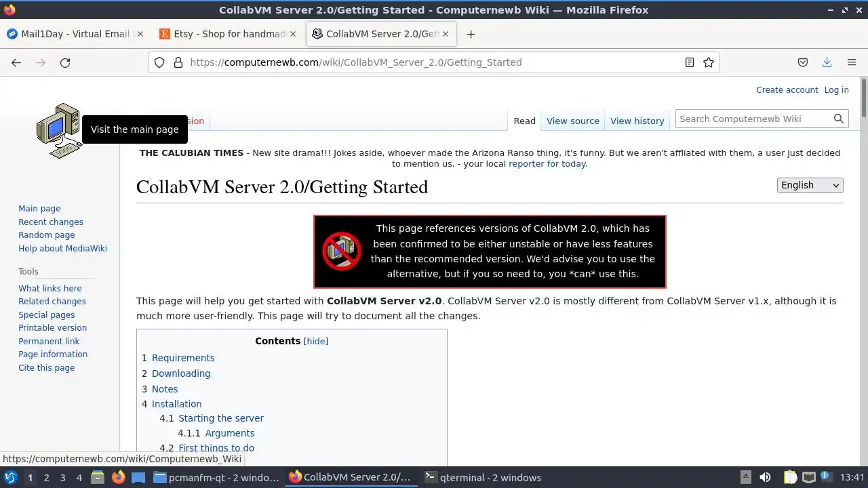The width and height of the screenshot is (868, 488).
Task: Show site security padlock information
Action: (178, 62)
